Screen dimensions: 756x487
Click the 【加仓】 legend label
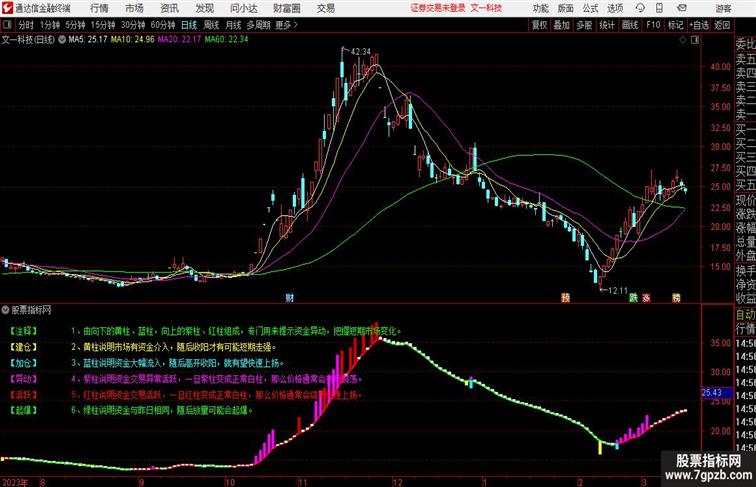tap(24, 363)
